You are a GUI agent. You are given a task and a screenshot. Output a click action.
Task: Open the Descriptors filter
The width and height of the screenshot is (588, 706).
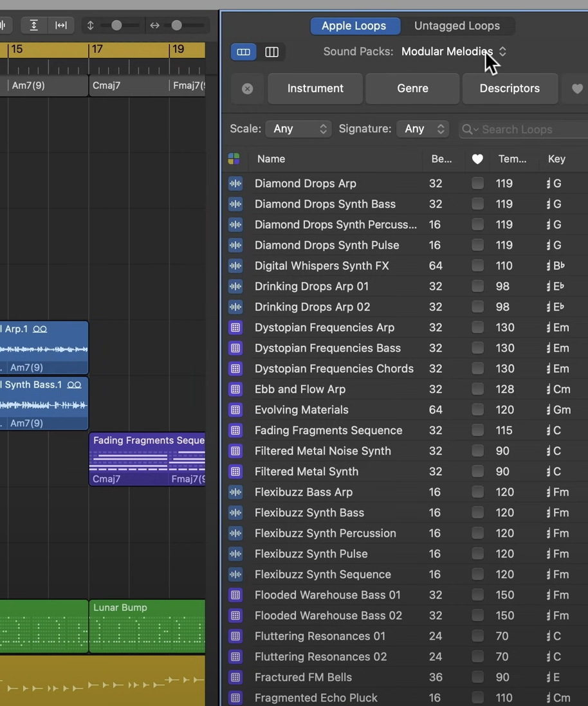pyautogui.click(x=510, y=89)
